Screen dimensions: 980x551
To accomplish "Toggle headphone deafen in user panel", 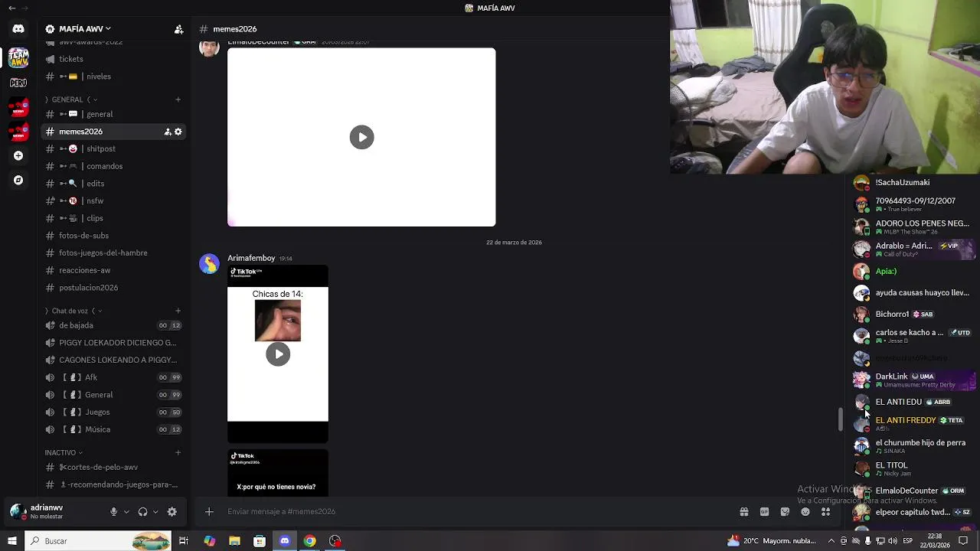I will pos(142,512).
